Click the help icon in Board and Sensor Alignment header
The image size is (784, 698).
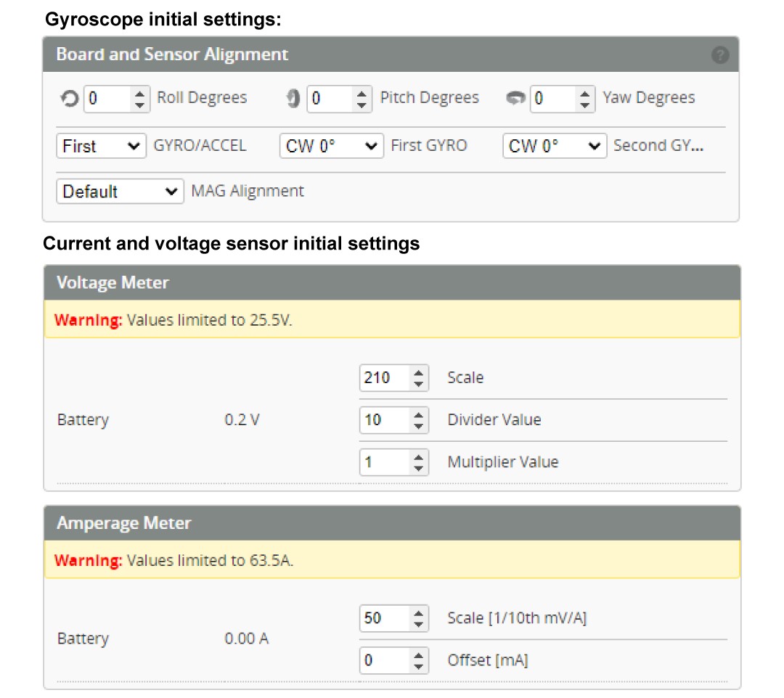pos(720,55)
